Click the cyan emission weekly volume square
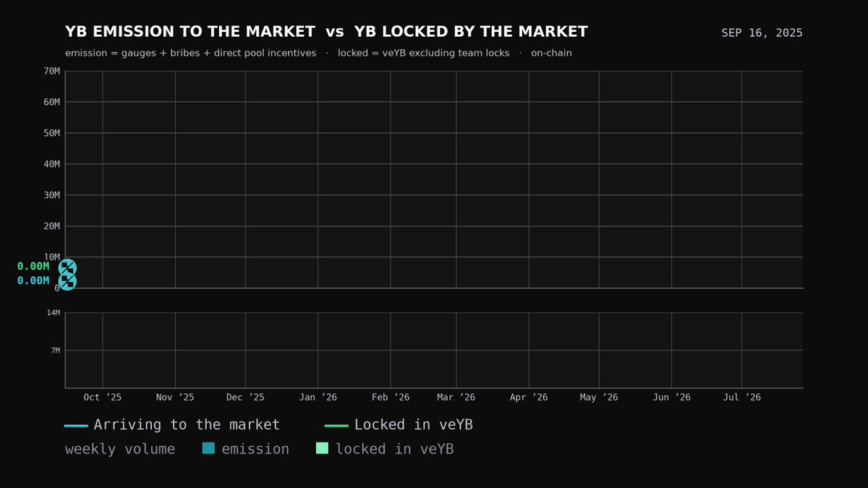868x488 pixels. tap(208, 448)
